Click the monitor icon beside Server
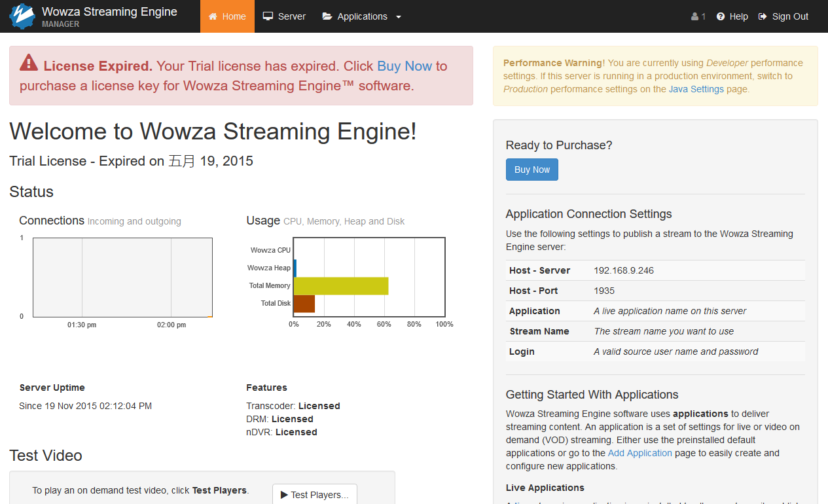Screen dimensions: 828x504 point(268,16)
